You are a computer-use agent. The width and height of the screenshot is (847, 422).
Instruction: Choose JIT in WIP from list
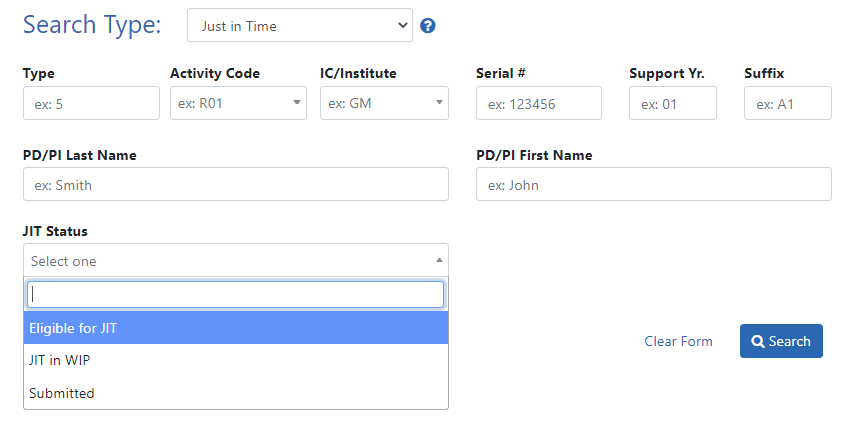click(236, 360)
